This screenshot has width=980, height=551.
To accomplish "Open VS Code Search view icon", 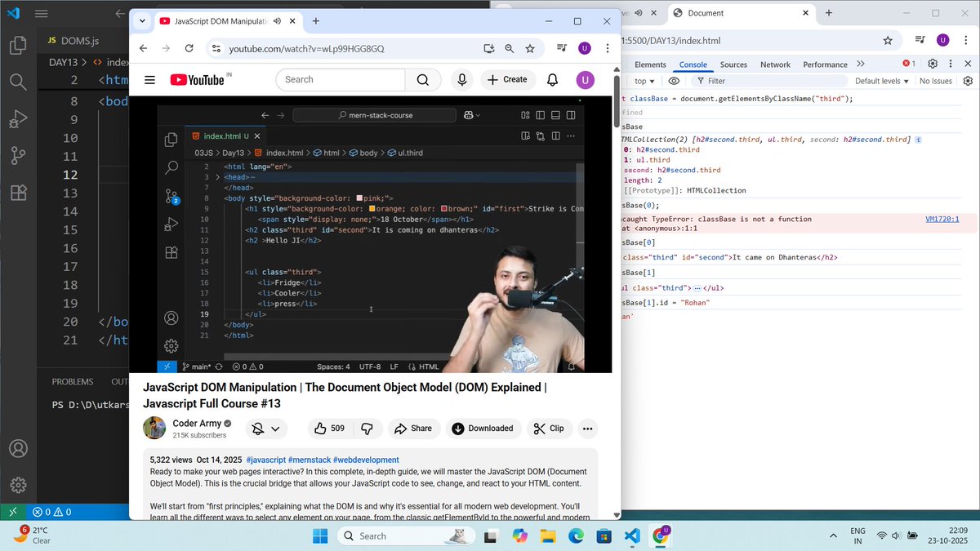I will (18, 82).
